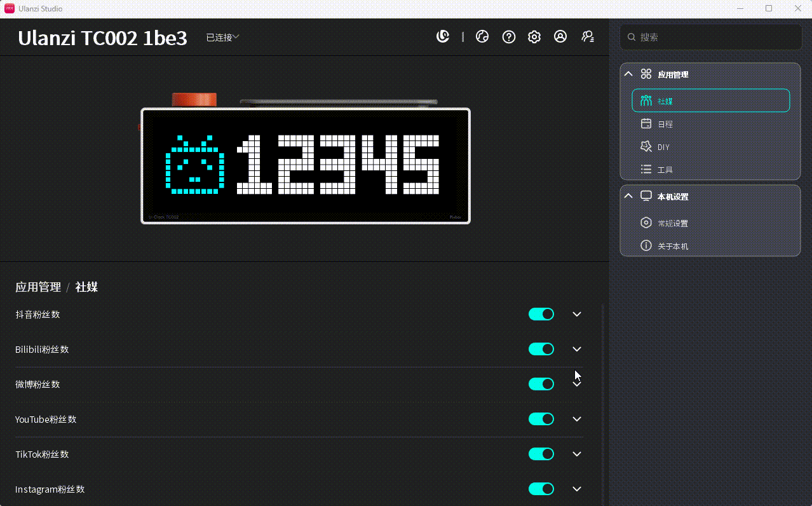Collapse the 应用管理 sidebar section

tap(628, 74)
